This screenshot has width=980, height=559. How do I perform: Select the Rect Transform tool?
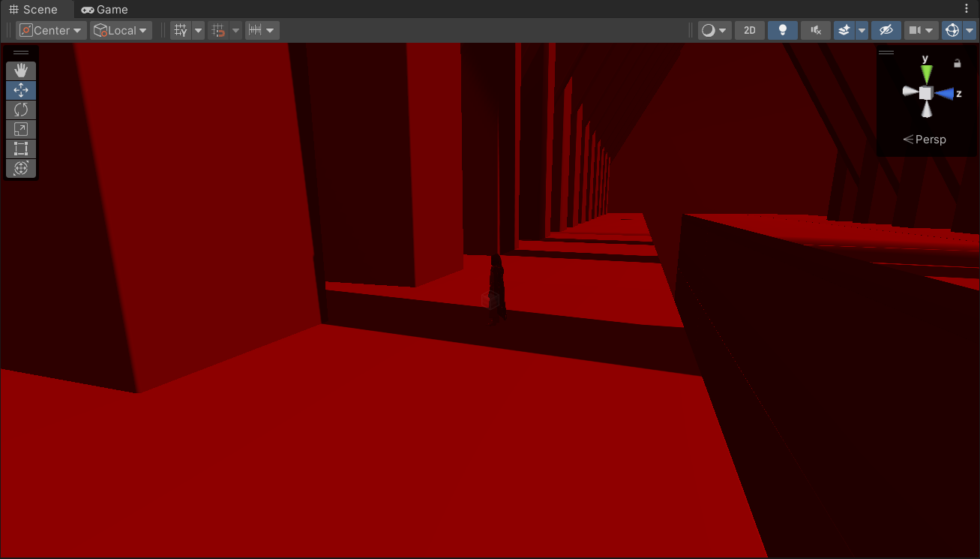click(x=20, y=149)
